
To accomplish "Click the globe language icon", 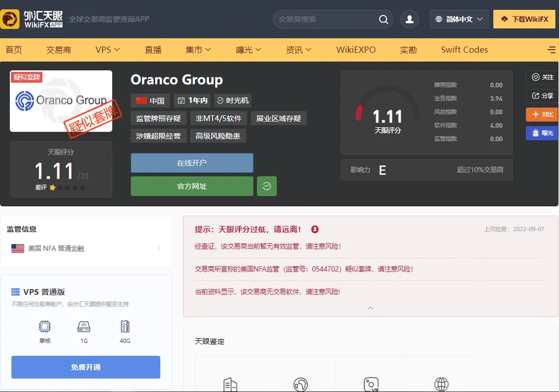I will pyautogui.click(x=439, y=19).
